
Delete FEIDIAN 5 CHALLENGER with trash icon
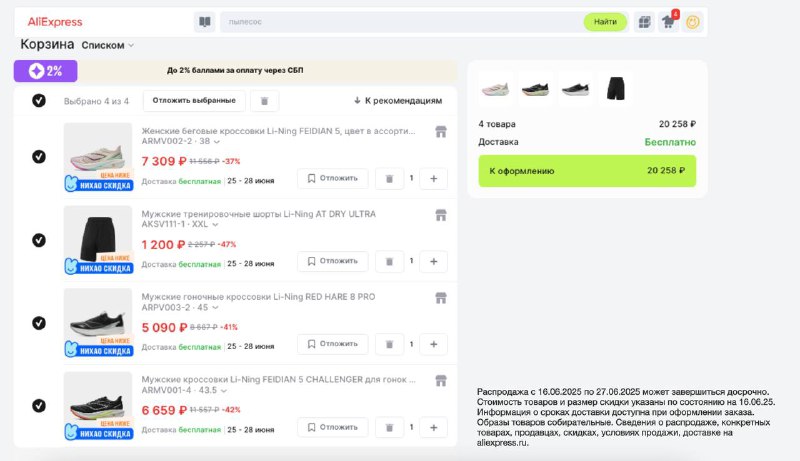(389, 427)
